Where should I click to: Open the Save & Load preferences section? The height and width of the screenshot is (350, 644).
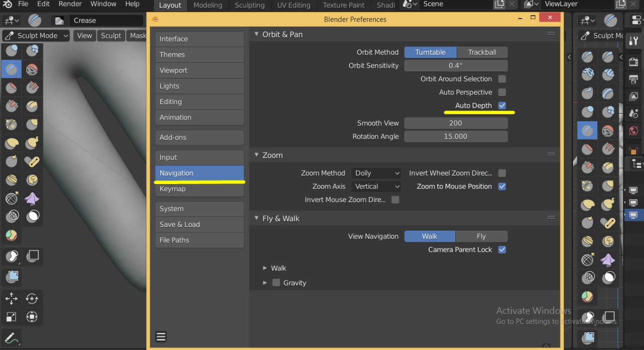coord(200,224)
